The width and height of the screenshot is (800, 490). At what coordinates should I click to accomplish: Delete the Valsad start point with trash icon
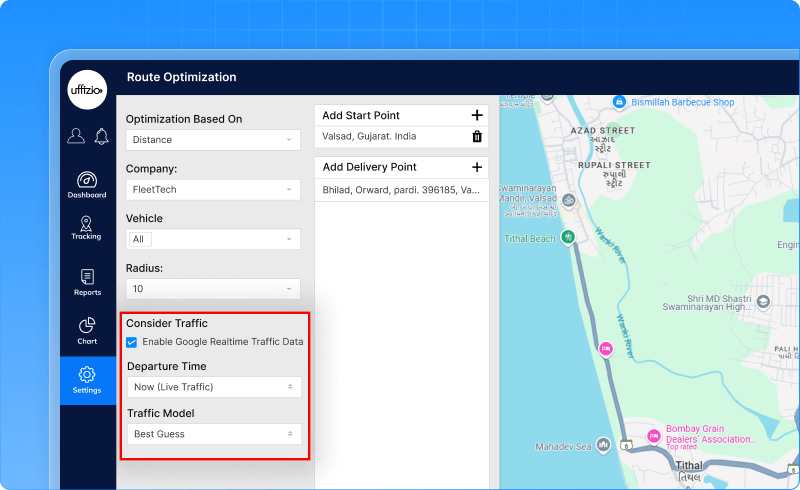click(477, 137)
